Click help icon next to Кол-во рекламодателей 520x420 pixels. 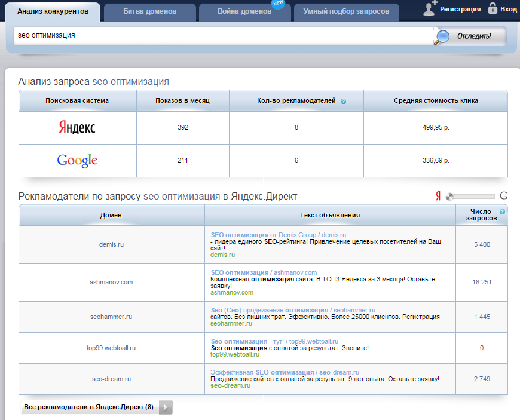click(x=343, y=101)
